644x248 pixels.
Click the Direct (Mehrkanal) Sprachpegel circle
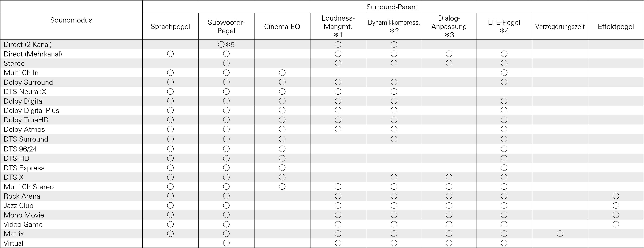[170, 54]
